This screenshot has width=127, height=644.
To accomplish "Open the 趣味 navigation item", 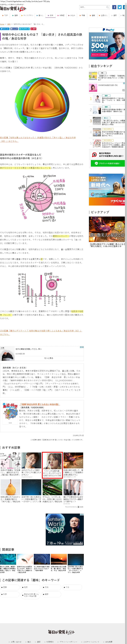I will coord(51,16).
